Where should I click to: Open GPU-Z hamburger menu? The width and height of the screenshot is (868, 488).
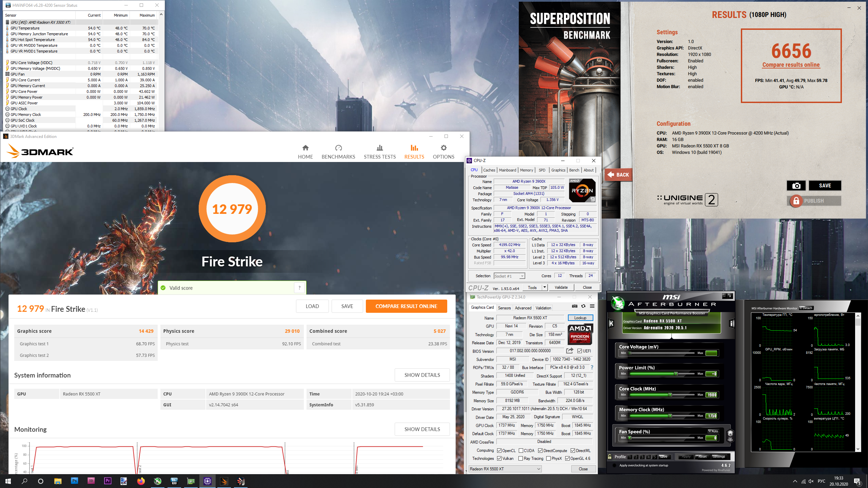point(592,306)
